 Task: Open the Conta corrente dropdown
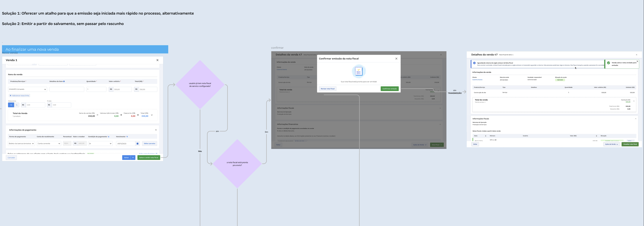[49, 144]
